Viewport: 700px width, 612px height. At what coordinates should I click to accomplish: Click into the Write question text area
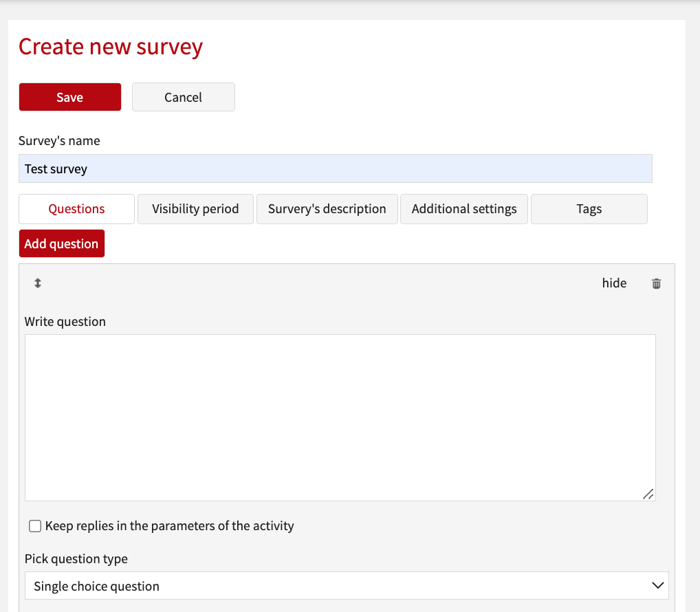tap(340, 418)
